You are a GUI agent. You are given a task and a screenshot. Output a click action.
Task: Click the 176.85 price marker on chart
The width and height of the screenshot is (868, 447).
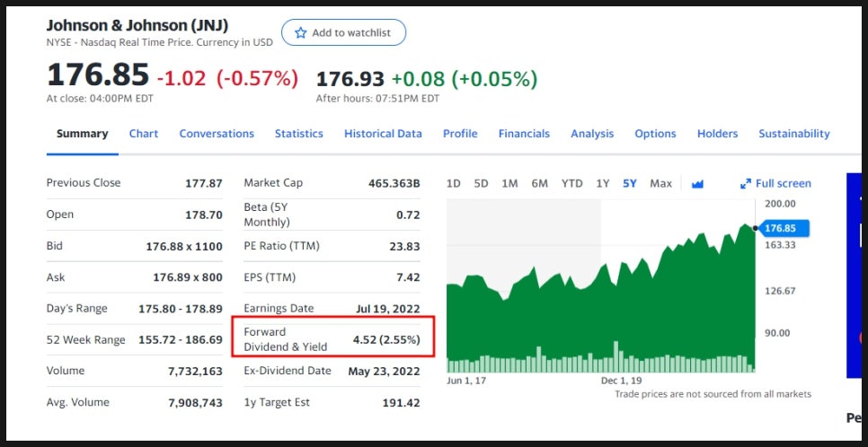coord(784,229)
